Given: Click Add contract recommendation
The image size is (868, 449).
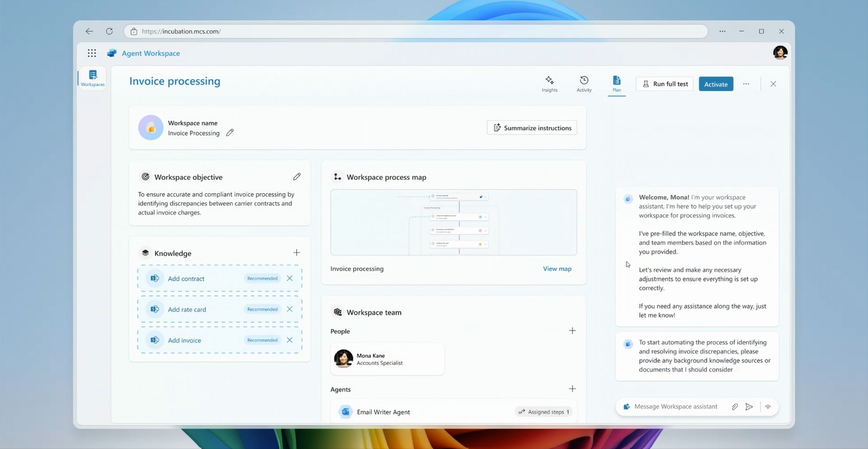Looking at the screenshot, I should [x=220, y=278].
